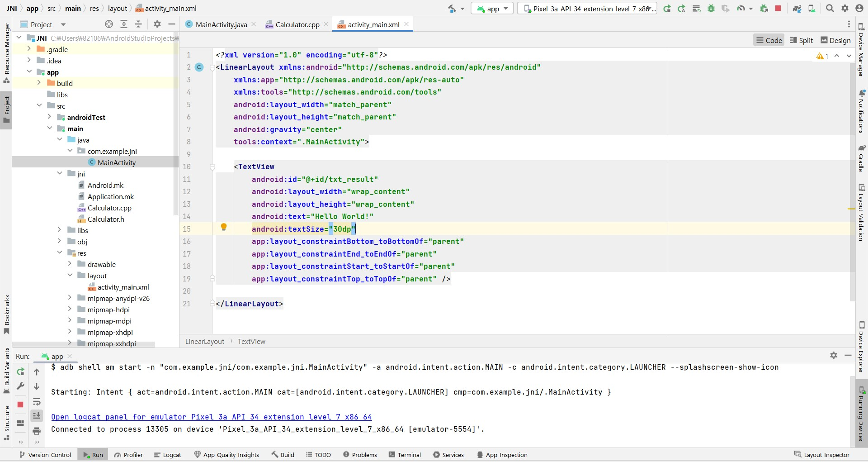Expand the mipmap-hdpi folder
This screenshot has height=462, width=868.
tap(70, 309)
